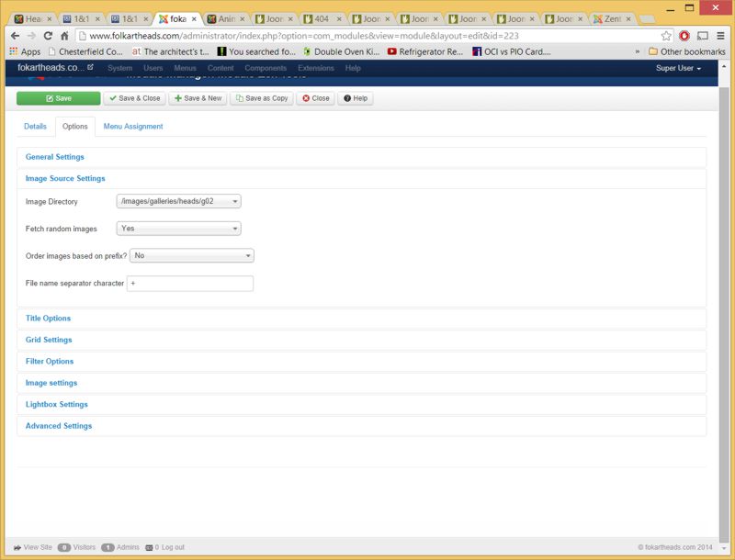Open You searched fo... bookmark
The image size is (735, 560).
256,51
